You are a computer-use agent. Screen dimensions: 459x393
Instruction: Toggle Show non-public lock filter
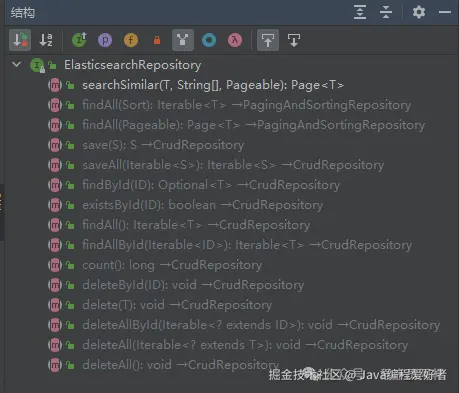157,40
